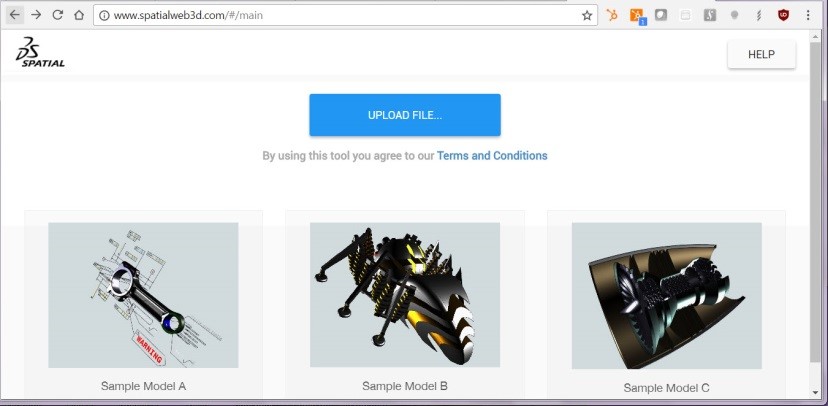Click the browser forward arrow
Image resolution: width=828 pixels, height=406 pixels.
pyautogui.click(x=36, y=15)
